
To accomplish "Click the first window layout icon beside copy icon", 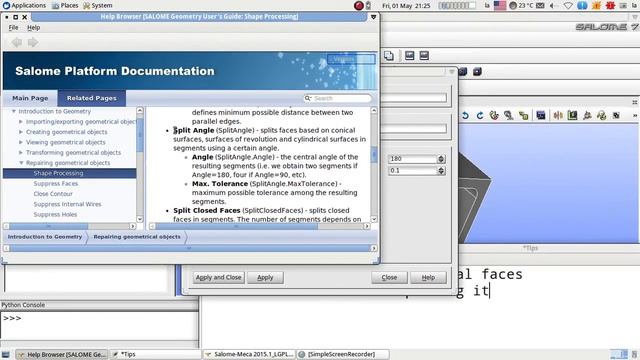I will (409, 56).
